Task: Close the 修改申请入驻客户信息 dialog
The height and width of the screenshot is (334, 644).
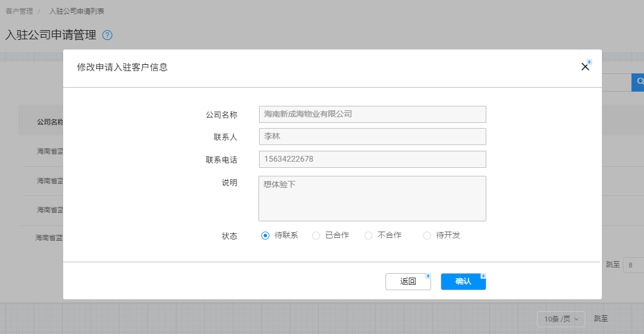Action: tap(584, 67)
